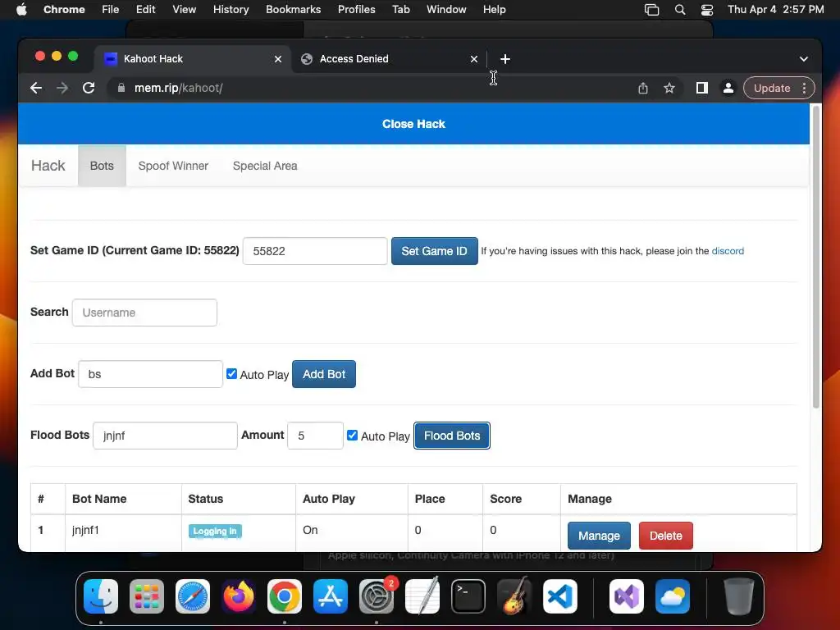Screen dimensions: 840x630
Task: Bookmark this page with the star
Action: click(x=669, y=88)
